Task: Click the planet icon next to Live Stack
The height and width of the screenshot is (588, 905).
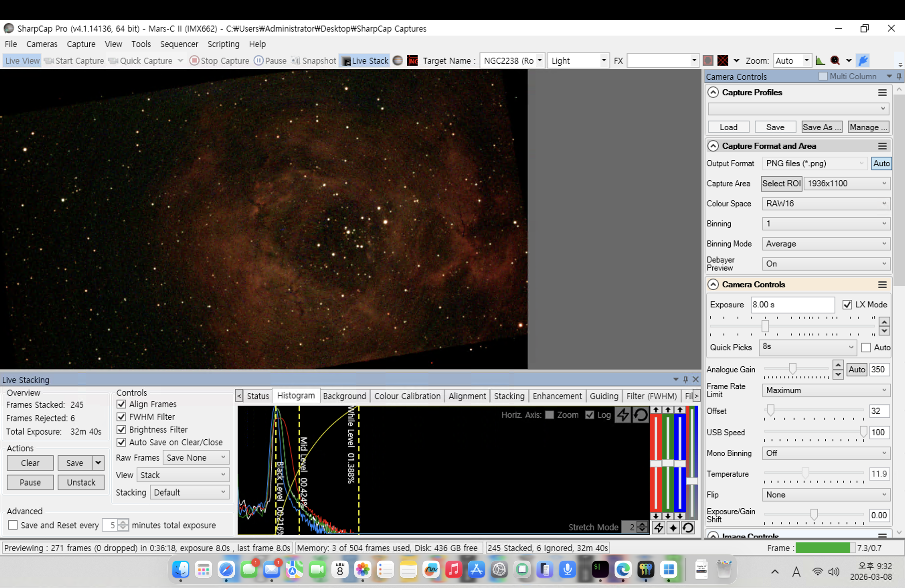Action: 397,61
